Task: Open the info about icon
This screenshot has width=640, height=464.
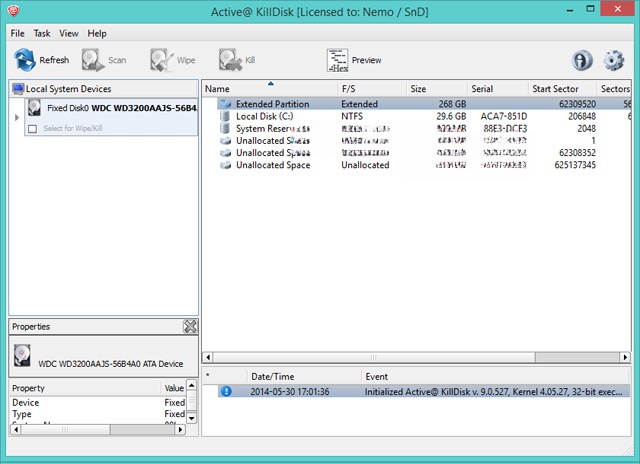Action: [582, 60]
